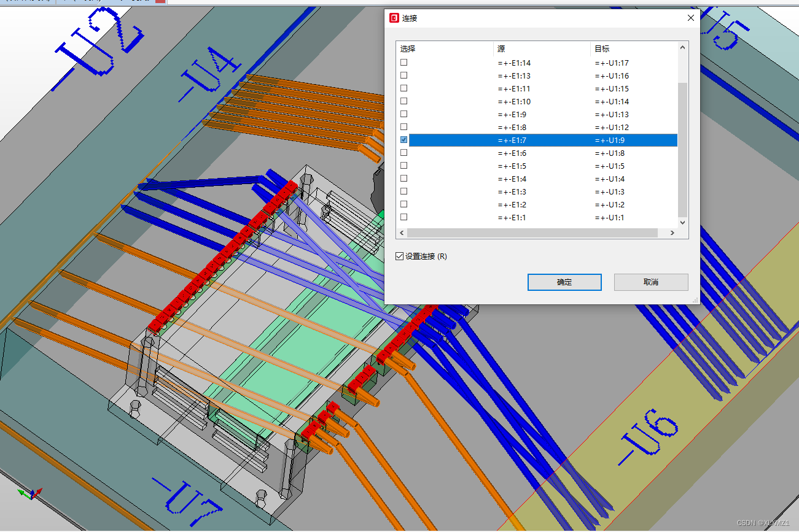Select source cell =+-E1:6
This screenshot has width=799, height=532.
pyautogui.click(x=512, y=153)
